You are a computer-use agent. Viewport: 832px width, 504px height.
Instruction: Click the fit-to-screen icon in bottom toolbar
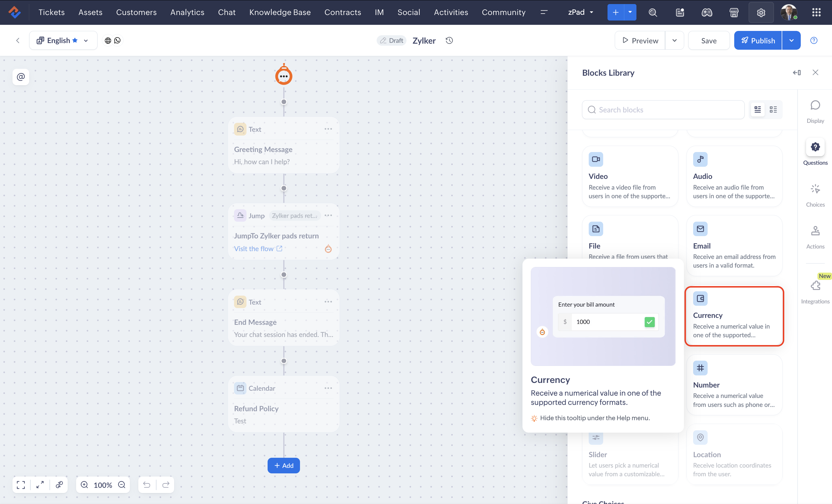[21, 485]
